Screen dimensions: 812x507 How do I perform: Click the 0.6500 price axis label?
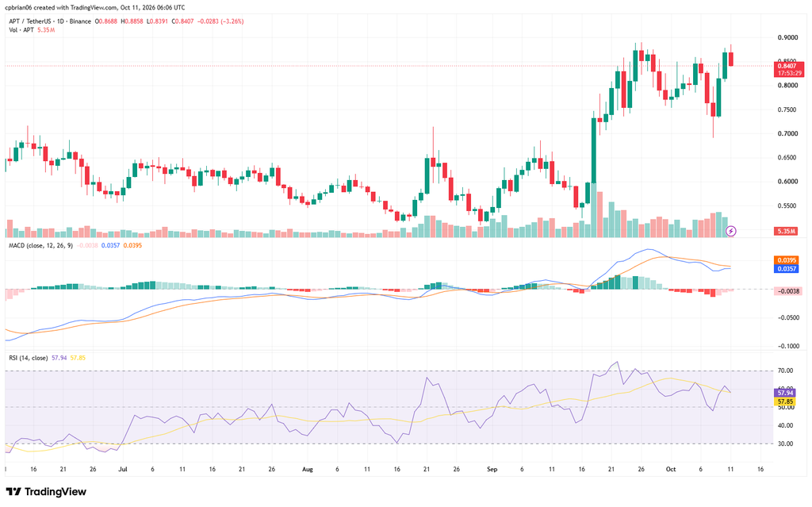(787, 158)
